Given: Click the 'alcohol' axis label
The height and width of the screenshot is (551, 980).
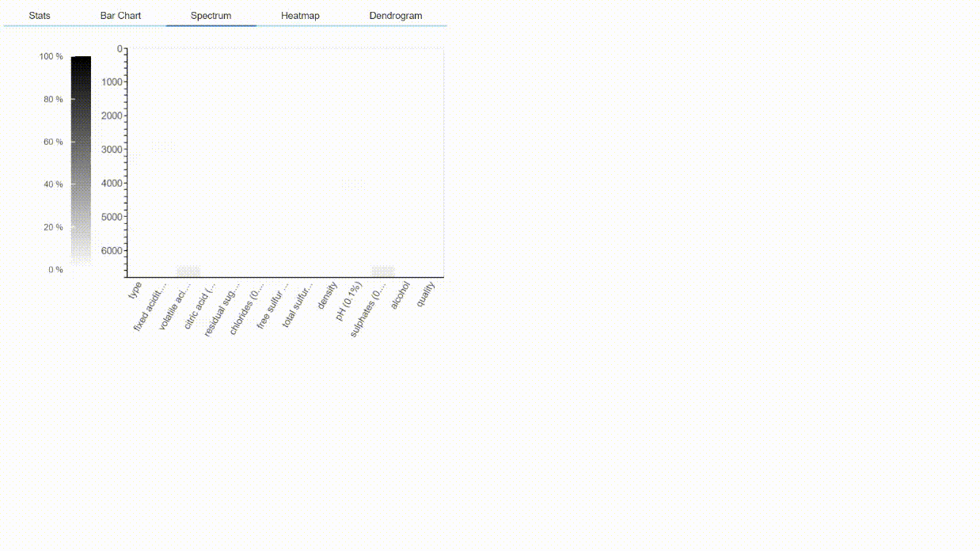Looking at the screenshot, I should tap(401, 297).
